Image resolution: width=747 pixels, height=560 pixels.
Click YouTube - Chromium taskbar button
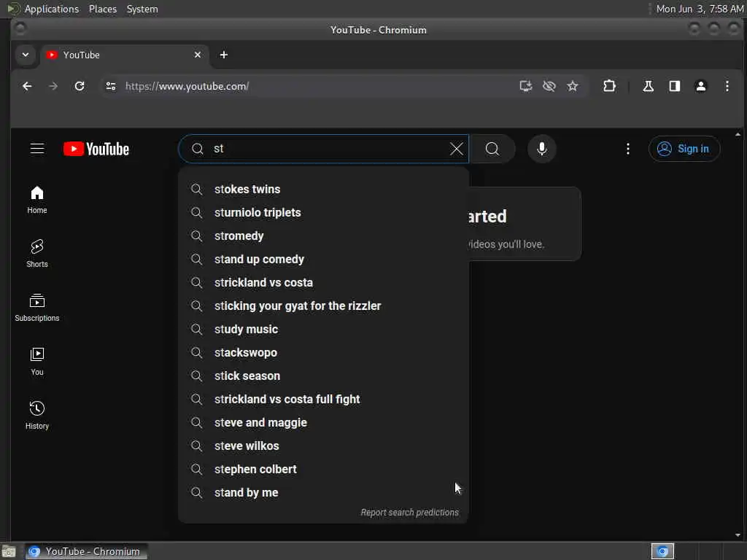click(x=87, y=551)
